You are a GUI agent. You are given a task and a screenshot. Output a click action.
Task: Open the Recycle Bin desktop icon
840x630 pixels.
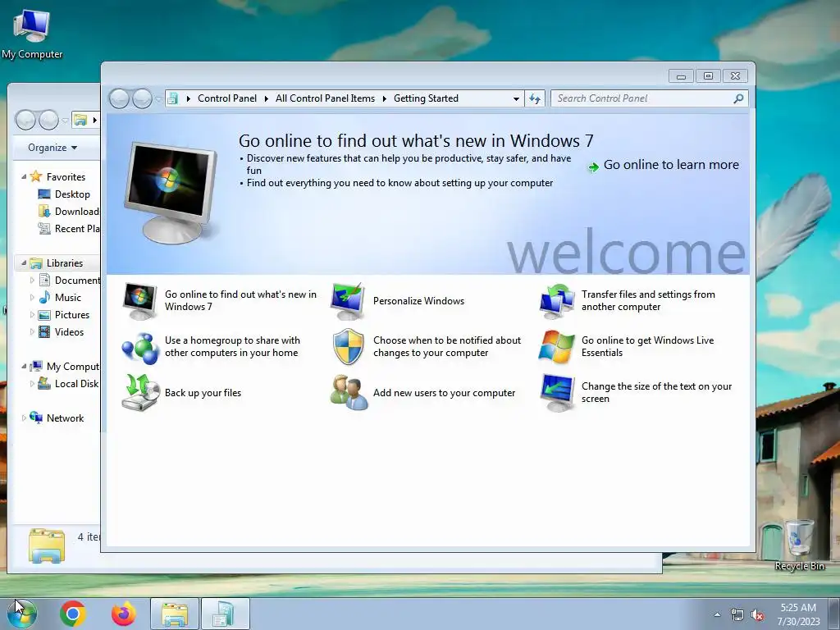(x=799, y=546)
